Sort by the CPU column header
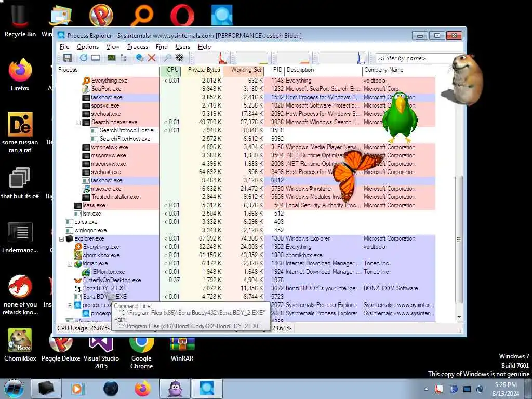Viewport: 532px width, 399px height. click(170, 70)
